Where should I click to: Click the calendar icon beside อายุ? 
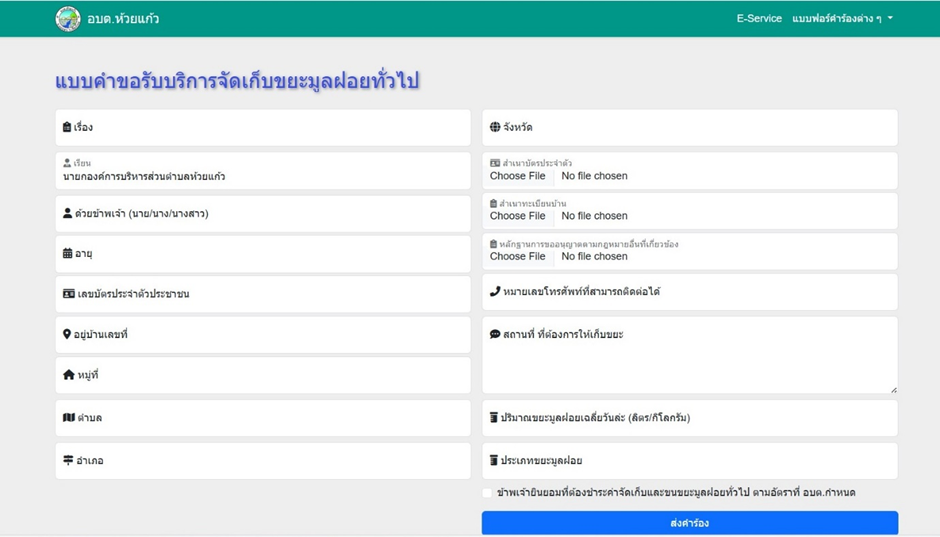(x=68, y=254)
